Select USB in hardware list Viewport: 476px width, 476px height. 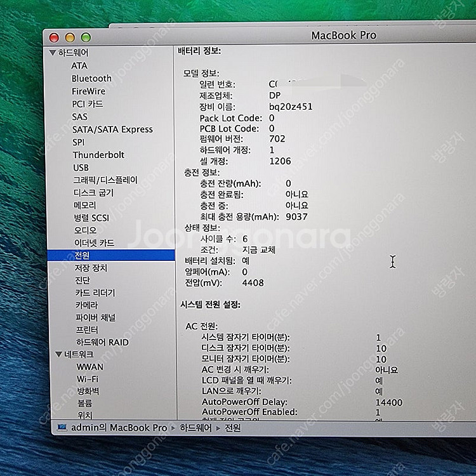pos(81,168)
